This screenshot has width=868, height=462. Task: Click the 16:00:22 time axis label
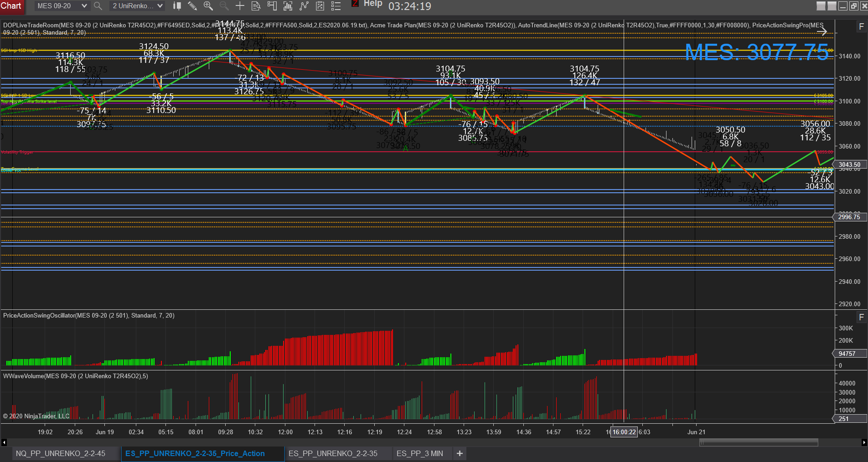[624, 432]
